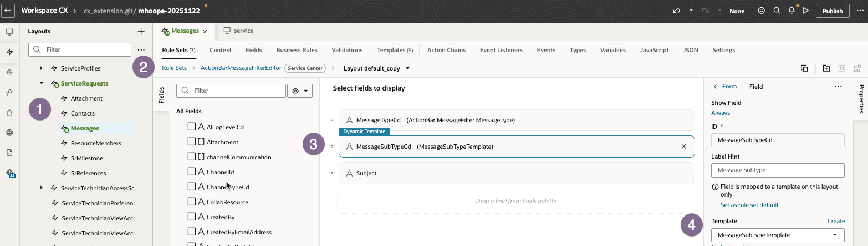The image size is (868, 246).
Task: Remove the MessageSubTypeCd field with X
Action: 683,147
